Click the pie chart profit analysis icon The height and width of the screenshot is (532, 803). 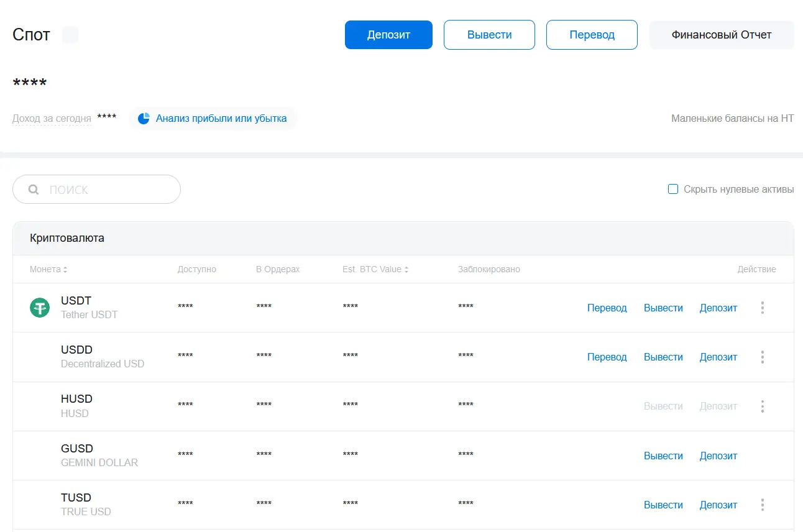[144, 118]
